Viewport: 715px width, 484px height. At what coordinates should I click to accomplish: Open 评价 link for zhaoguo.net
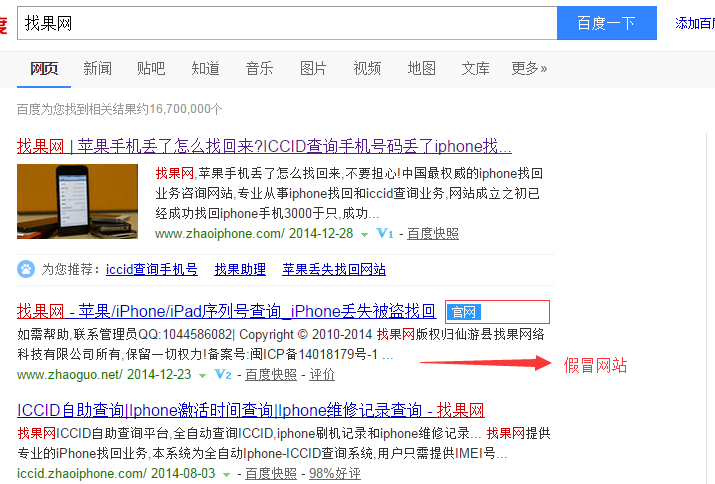pyautogui.click(x=322, y=375)
